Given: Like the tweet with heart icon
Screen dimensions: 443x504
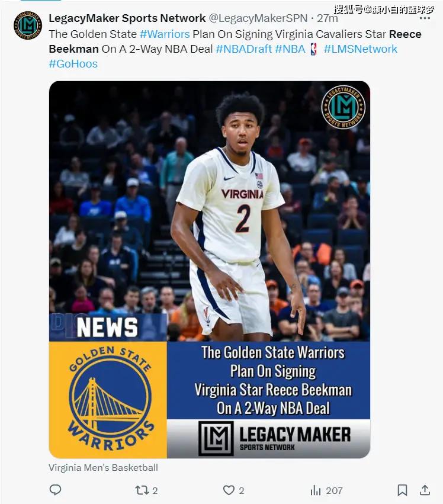Looking at the screenshot, I should (x=229, y=490).
